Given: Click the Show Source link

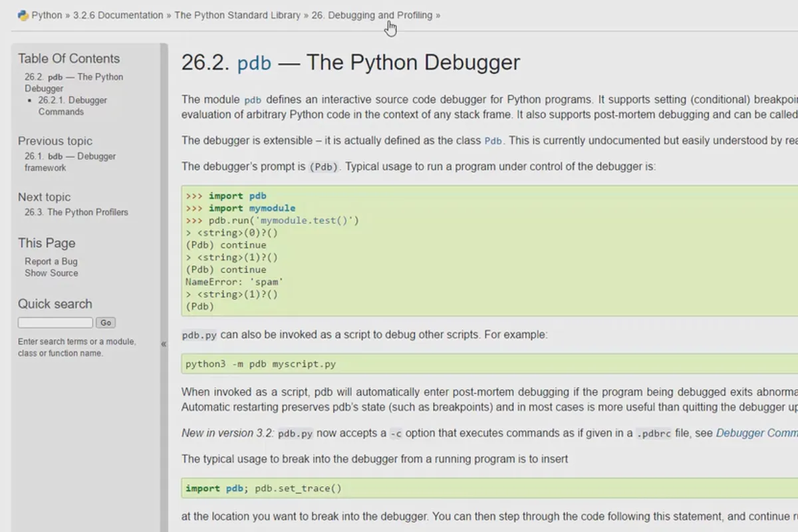Looking at the screenshot, I should [51, 273].
